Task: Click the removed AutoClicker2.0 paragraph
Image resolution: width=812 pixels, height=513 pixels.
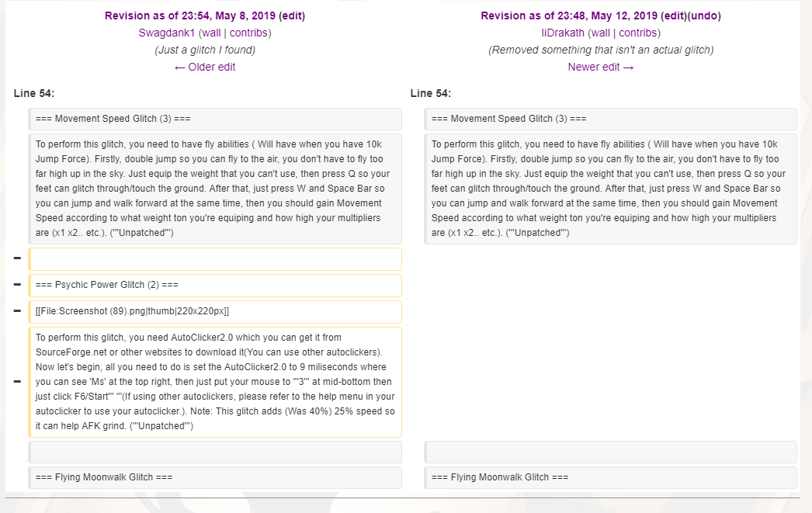Action: [x=215, y=382]
